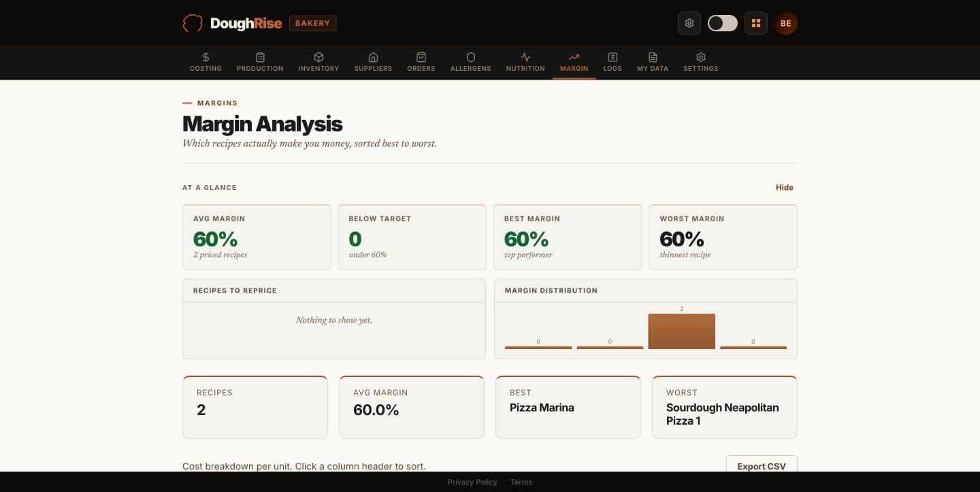
Task: Click the Margin trend arrow icon
Action: click(x=574, y=57)
